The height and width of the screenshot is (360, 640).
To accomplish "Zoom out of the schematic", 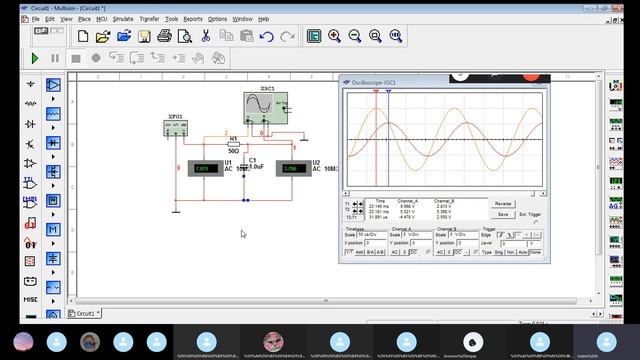I will click(x=355, y=36).
